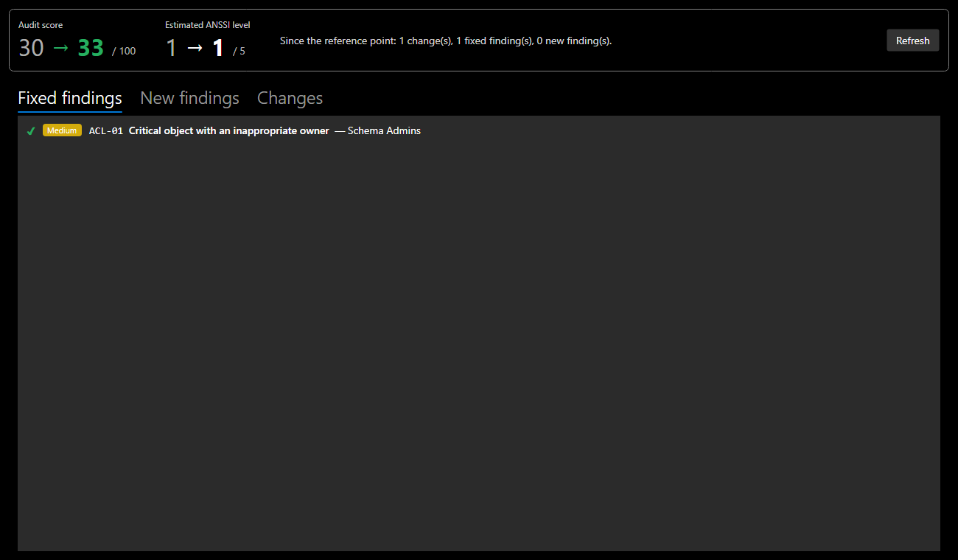958x560 pixels.
Task: Click the Medium severity badge
Action: pos(62,130)
